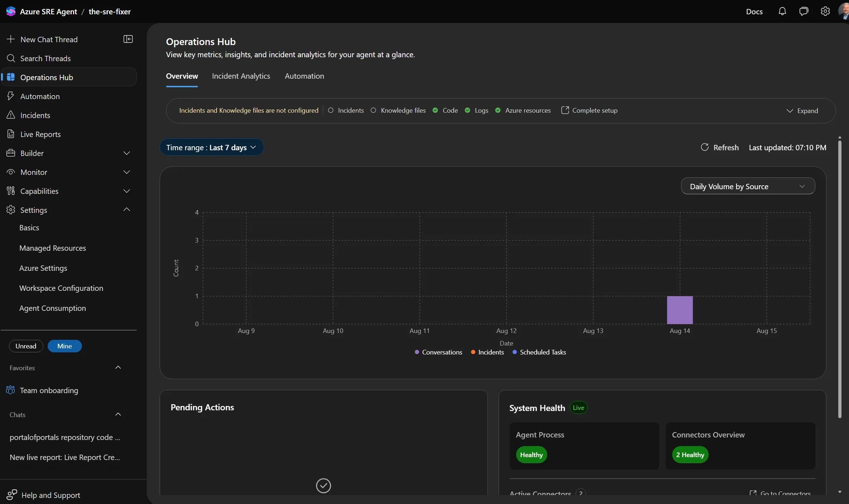This screenshot has height=504, width=849.
Task: Click the Knowledge files unconfigured circle indicator
Action: [373, 110]
